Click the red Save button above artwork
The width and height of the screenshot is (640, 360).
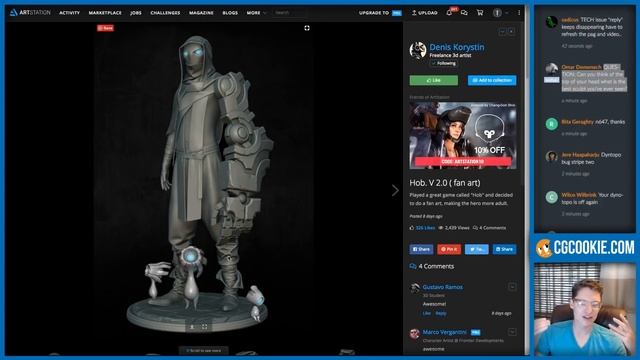click(105, 28)
